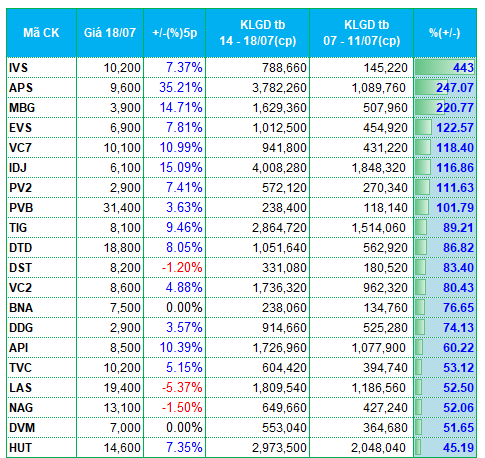Click the HUT ticker in last row
The image size is (485, 458).
coord(20,448)
